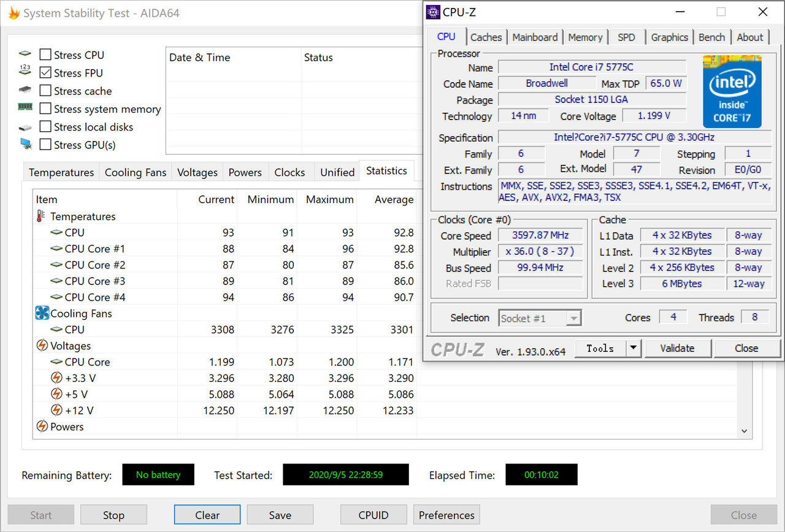The width and height of the screenshot is (785, 532).
Task: Uncheck the Stress FPU checkbox
Action: point(45,73)
